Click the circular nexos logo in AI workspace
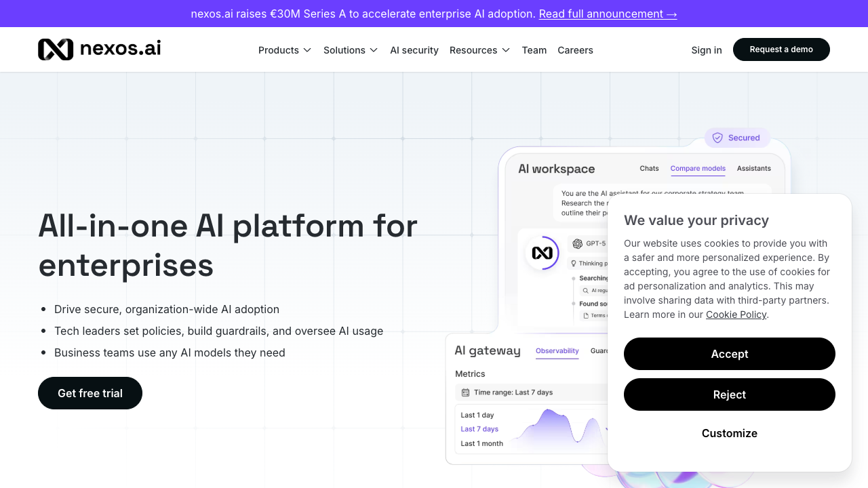This screenshot has height=488, width=868. click(x=542, y=253)
